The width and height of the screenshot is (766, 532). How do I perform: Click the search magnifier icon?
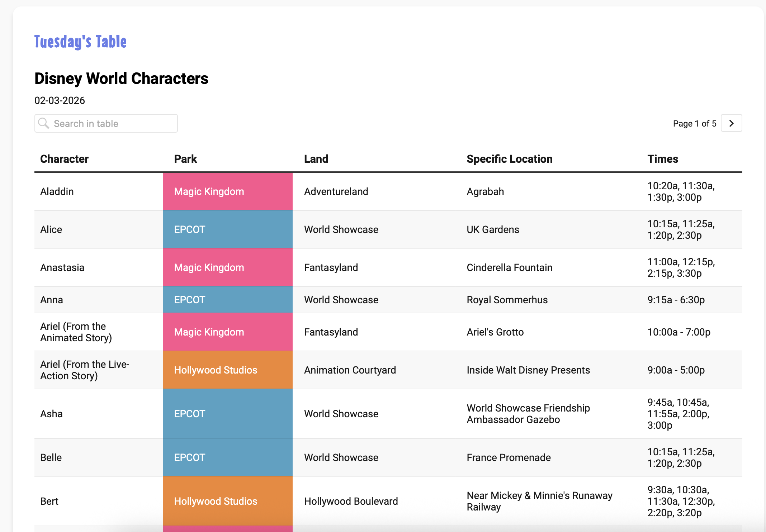(x=44, y=123)
